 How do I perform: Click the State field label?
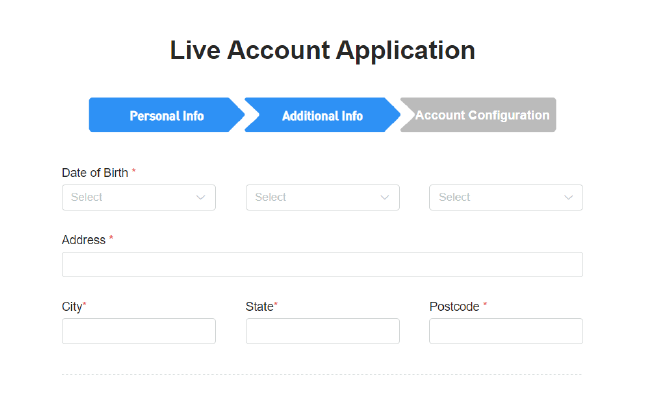(x=259, y=307)
